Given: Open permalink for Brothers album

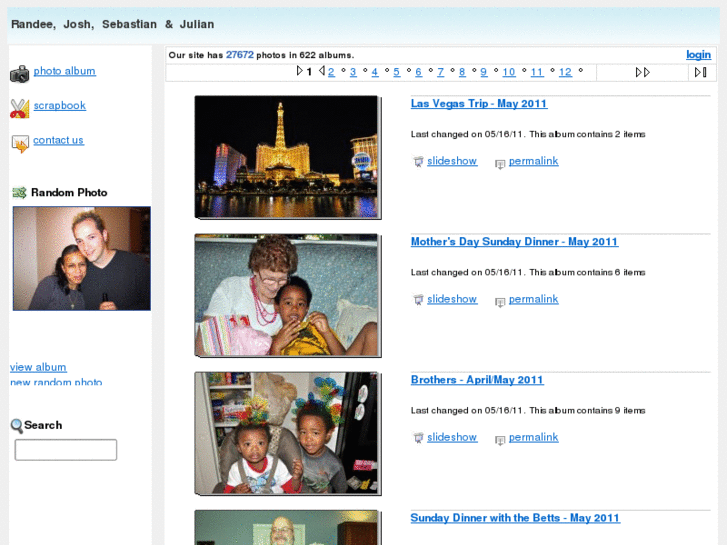Looking at the screenshot, I should 533,437.
